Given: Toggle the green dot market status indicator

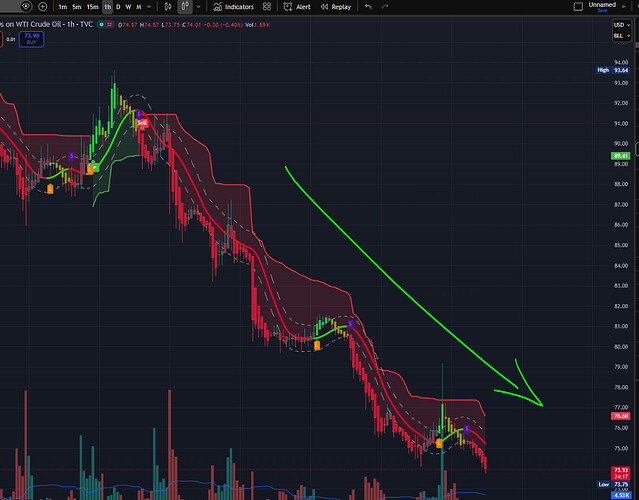Looking at the screenshot, I should tap(101, 25).
